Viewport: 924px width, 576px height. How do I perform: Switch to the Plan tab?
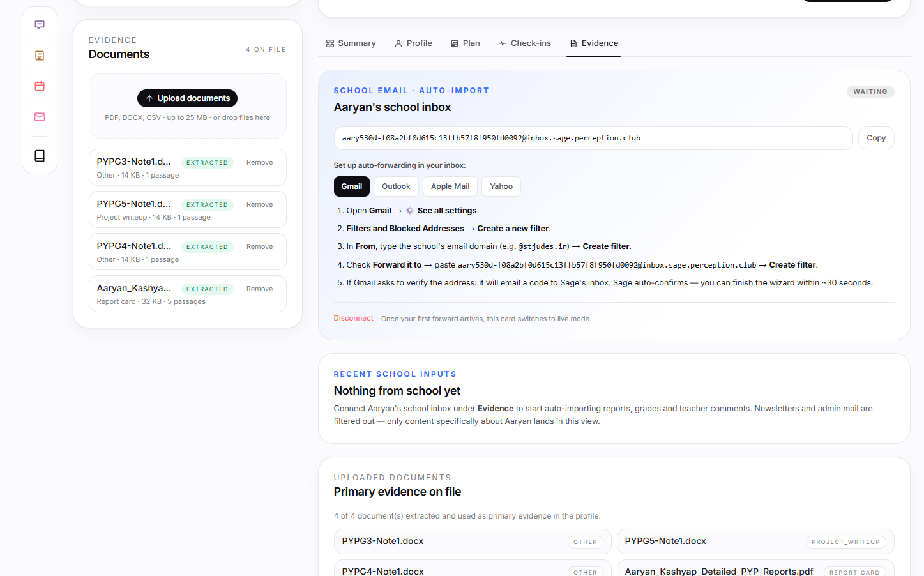pos(465,43)
